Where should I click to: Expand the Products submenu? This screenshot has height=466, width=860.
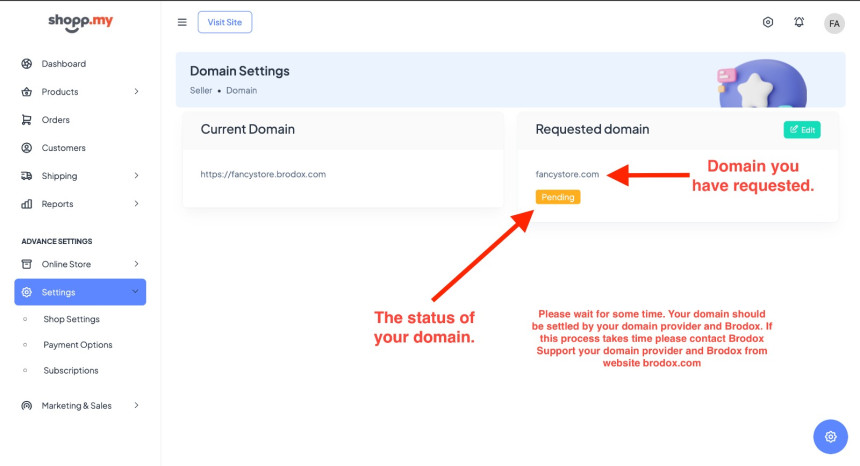[x=136, y=92]
